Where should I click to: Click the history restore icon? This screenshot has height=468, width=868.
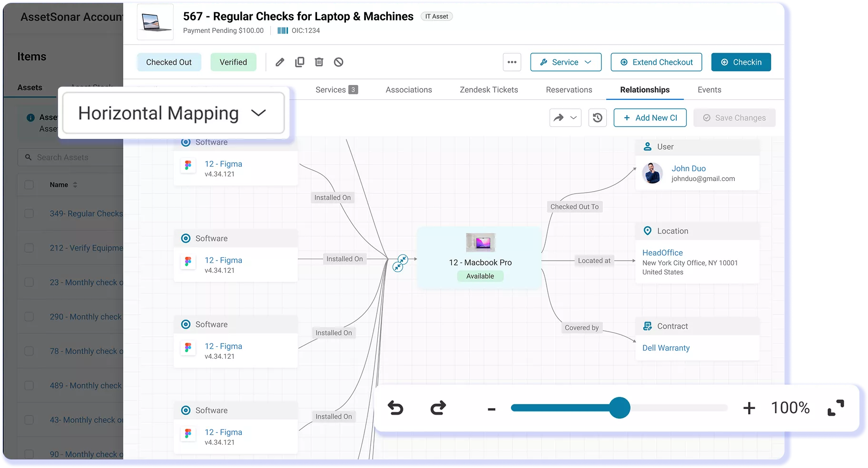tap(598, 118)
